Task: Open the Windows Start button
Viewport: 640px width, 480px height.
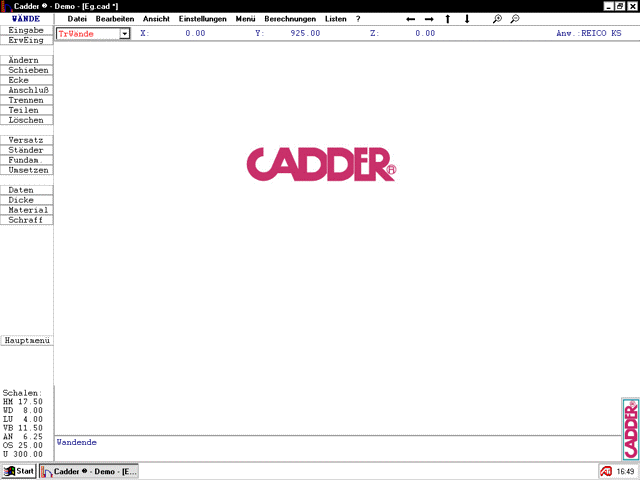Action: click(x=18, y=471)
